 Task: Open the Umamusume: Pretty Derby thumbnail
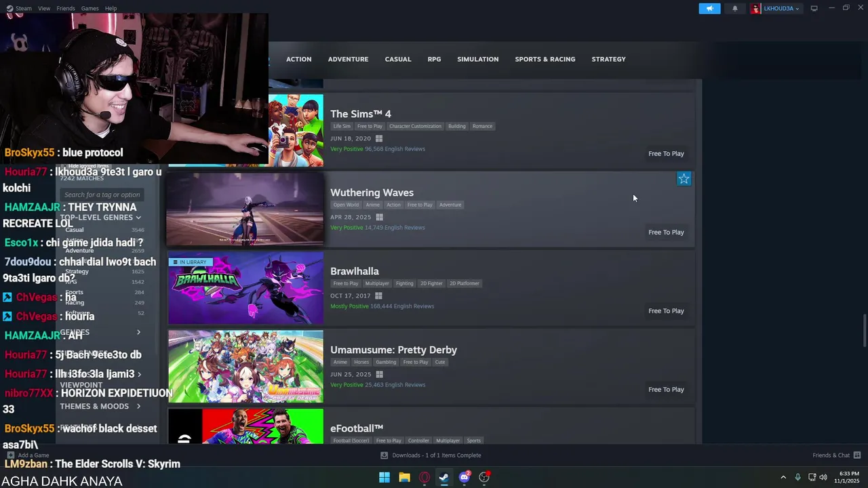pyautogui.click(x=245, y=366)
